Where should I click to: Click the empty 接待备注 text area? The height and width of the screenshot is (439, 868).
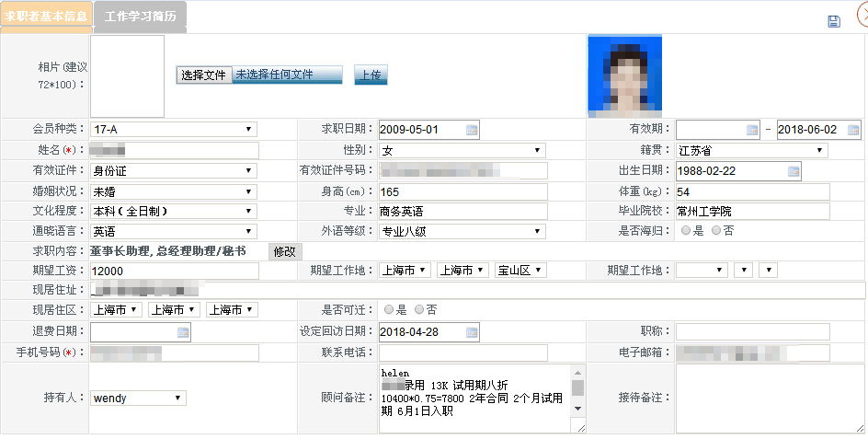pos(770,398)
